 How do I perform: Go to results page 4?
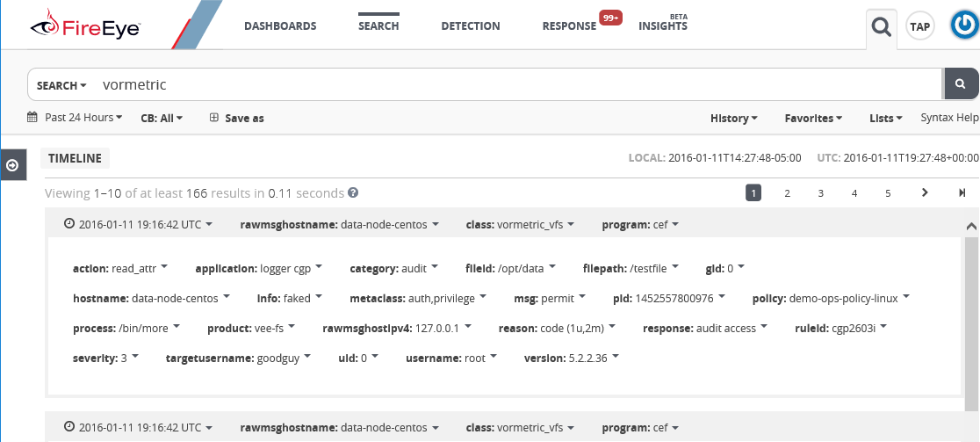click(854, 193)
